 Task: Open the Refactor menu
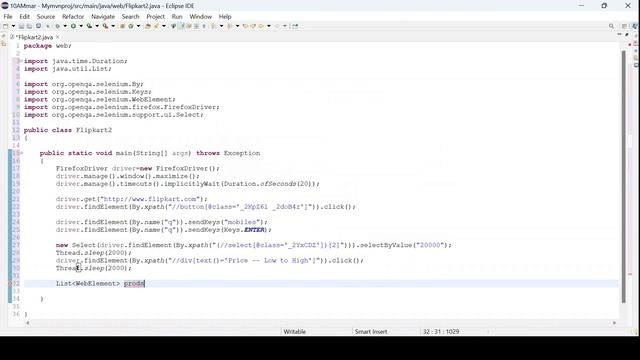[x=73, y=17]
